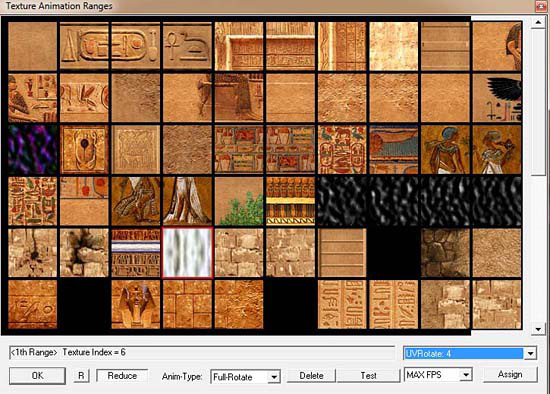550x394 pixels.
Task: Pick the pharaoh sphinx head texture
Action: [x=136, y=304]
